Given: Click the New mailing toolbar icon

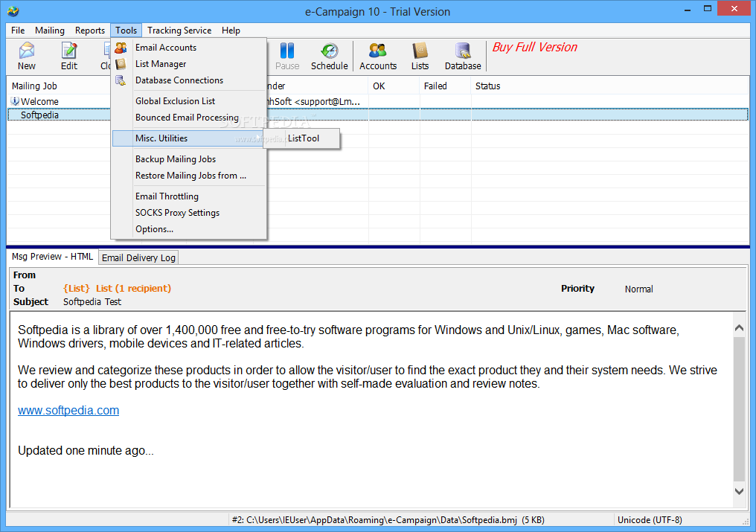Looking at the screenshot, I should pos(27,56).
